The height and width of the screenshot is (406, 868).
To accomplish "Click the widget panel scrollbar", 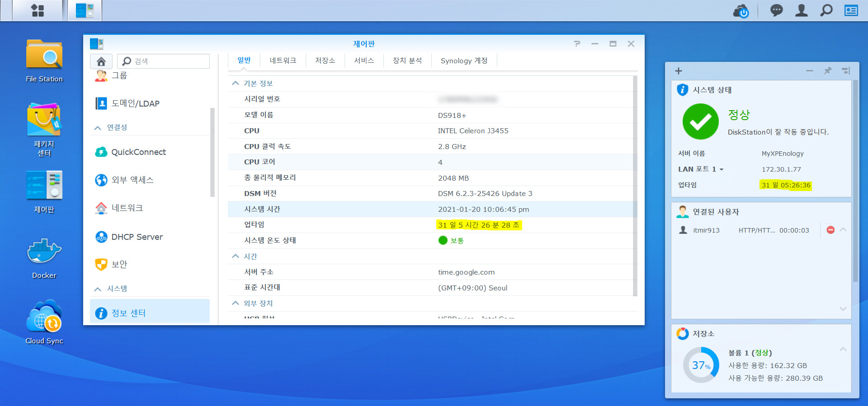I will pos(855,181).
